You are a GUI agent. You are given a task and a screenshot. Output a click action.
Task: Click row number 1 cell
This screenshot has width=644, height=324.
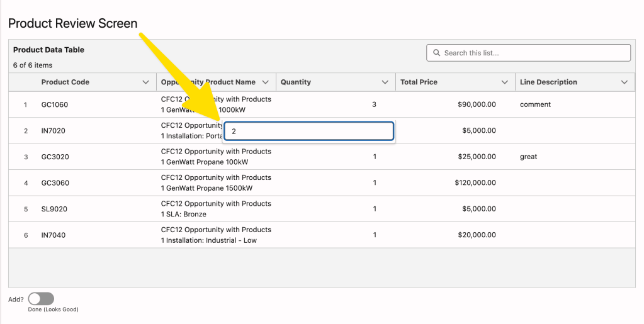(x=25, y=104)
